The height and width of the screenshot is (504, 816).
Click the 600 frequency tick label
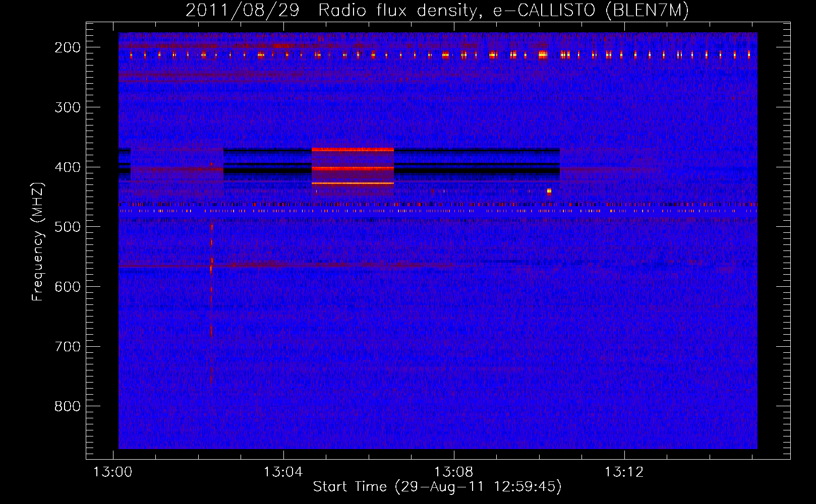click(x=67, y=287)
